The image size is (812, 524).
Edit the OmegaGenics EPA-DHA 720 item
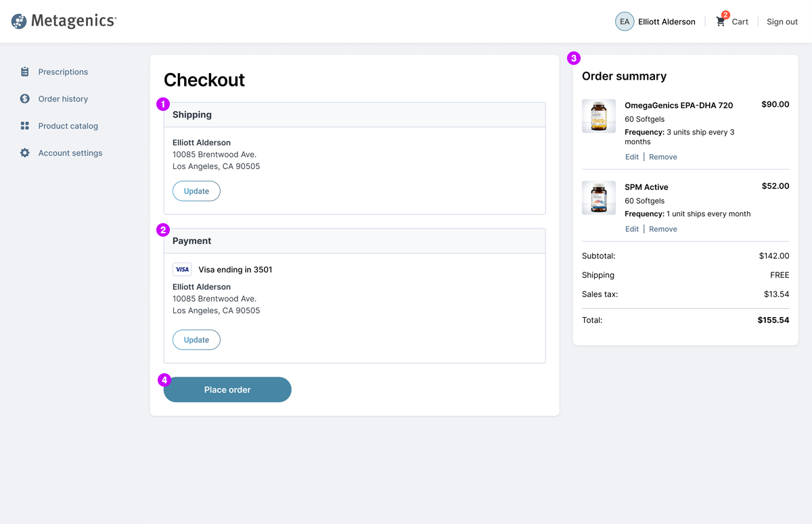pos(631,157)
